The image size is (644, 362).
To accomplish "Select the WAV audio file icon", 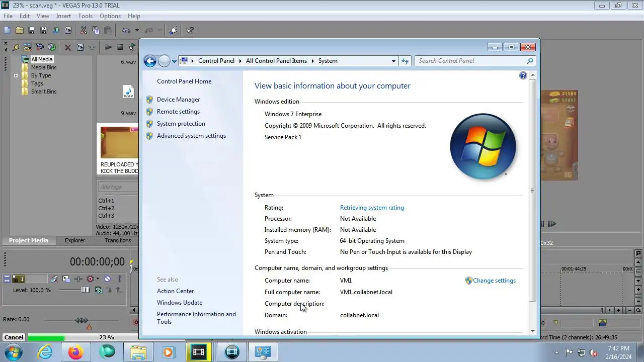I will 128,92.
